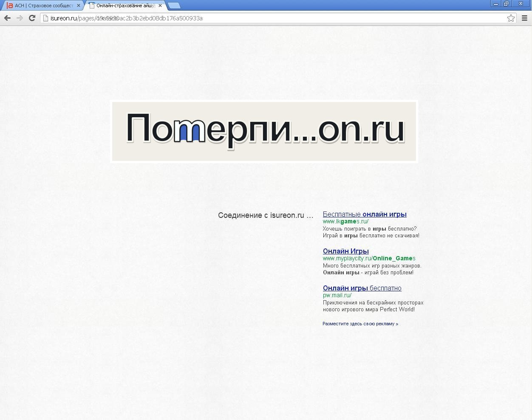Viewport: 532px width, 420px height.
Task: Open the "Бесплатные онлайн игры" ad link
Action: click(364, 214)
